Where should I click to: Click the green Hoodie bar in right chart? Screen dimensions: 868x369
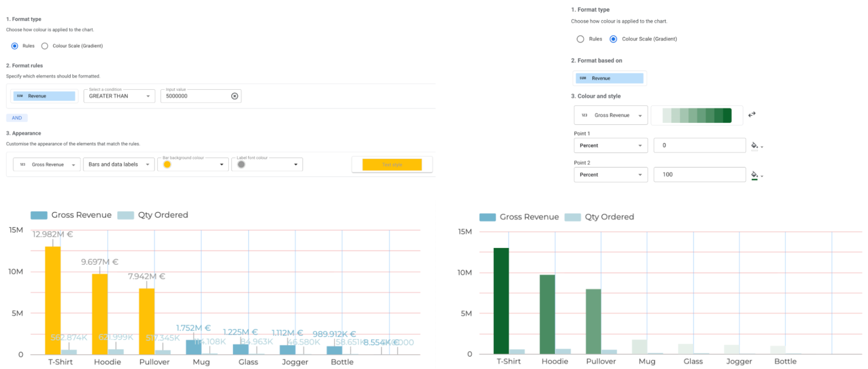(x=548, y=314)
